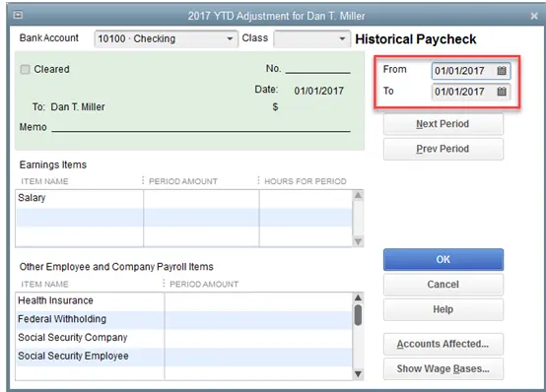Close the YTD Adjustment dialog
The image size is (546, 392).
[534, 16]
